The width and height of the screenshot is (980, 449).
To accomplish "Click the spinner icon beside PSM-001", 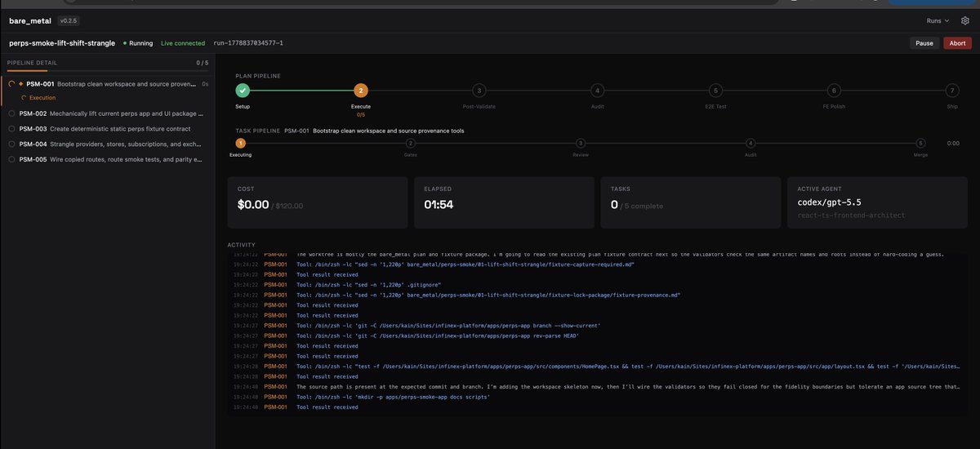I will [x=11, y=84].
